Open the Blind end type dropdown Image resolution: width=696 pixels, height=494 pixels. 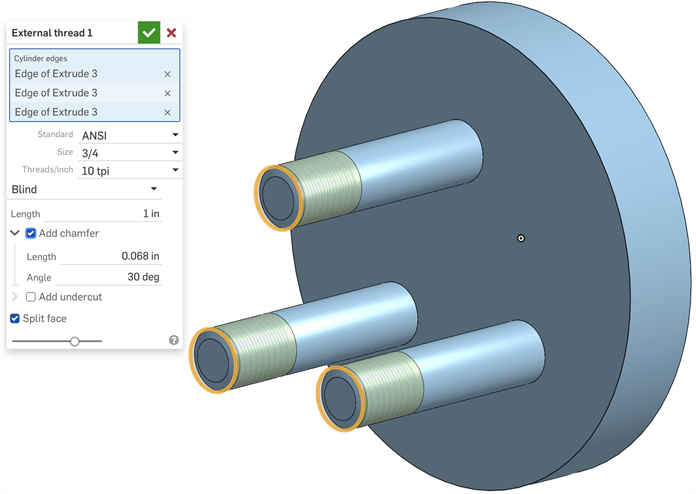[x=84, y=190]
